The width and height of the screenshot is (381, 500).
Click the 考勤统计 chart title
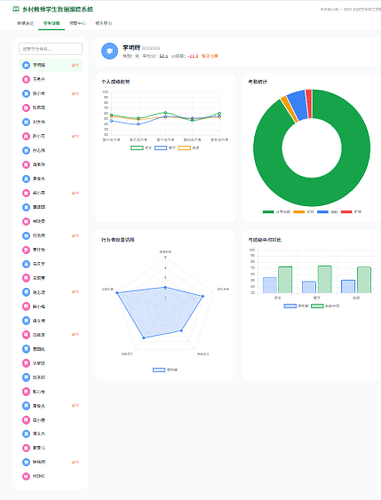tap(257, 82)
